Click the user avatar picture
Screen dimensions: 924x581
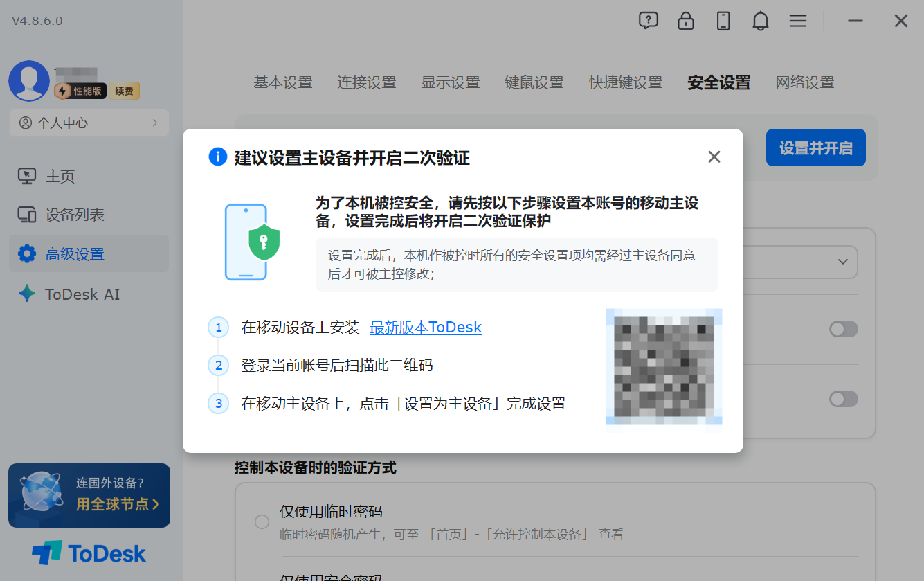tap(29, 81)
